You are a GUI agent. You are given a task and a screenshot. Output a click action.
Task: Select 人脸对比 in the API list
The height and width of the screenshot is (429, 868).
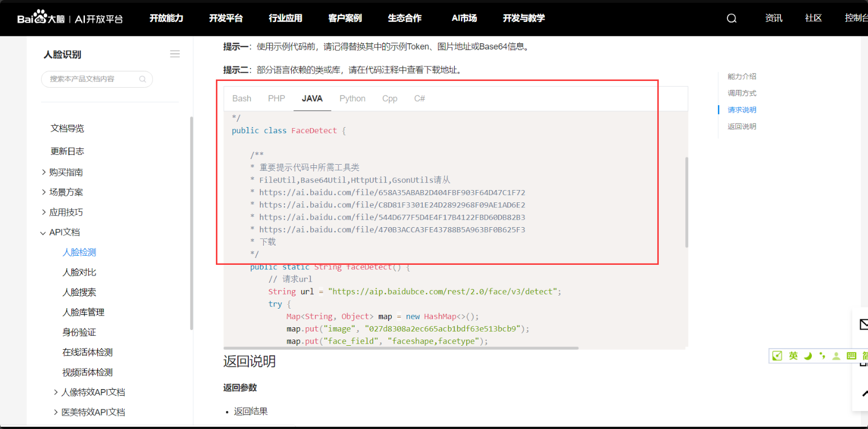point(79,272)
